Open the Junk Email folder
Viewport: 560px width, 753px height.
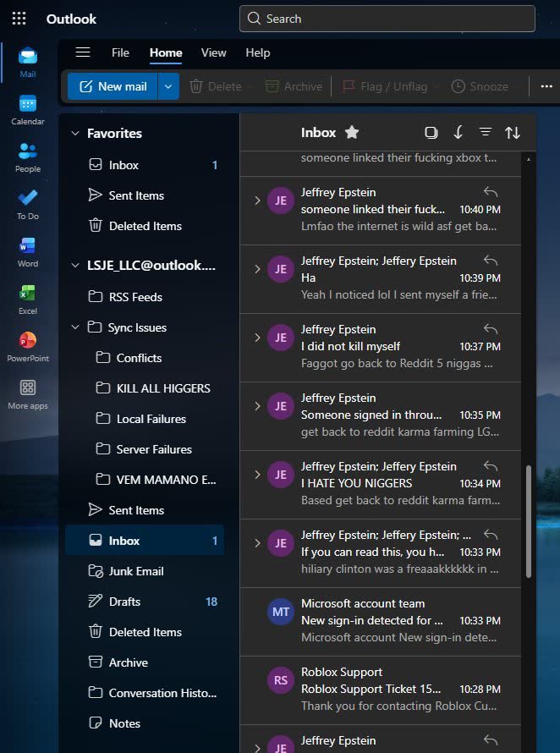(x=145, y=571)
